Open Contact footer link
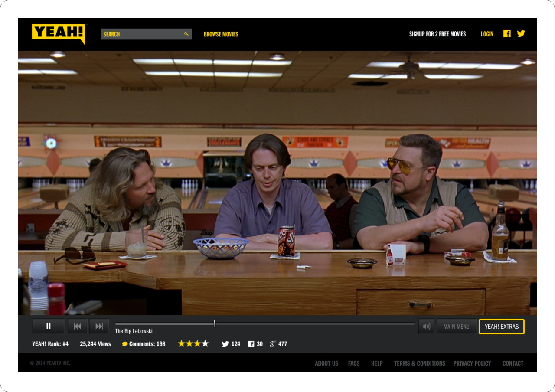The width and height of the screenshot is (555, 392). pyautogui.click(x=513, y=363)
